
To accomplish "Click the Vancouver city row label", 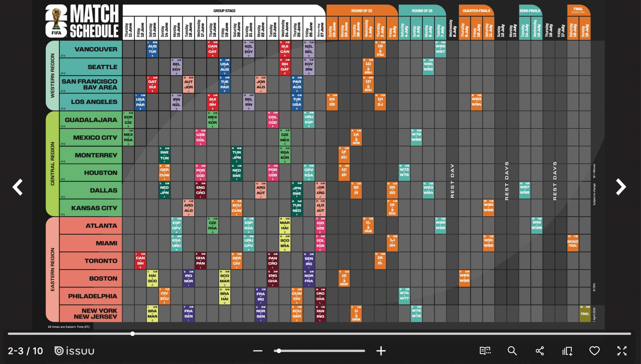I will tap(96, 49).
